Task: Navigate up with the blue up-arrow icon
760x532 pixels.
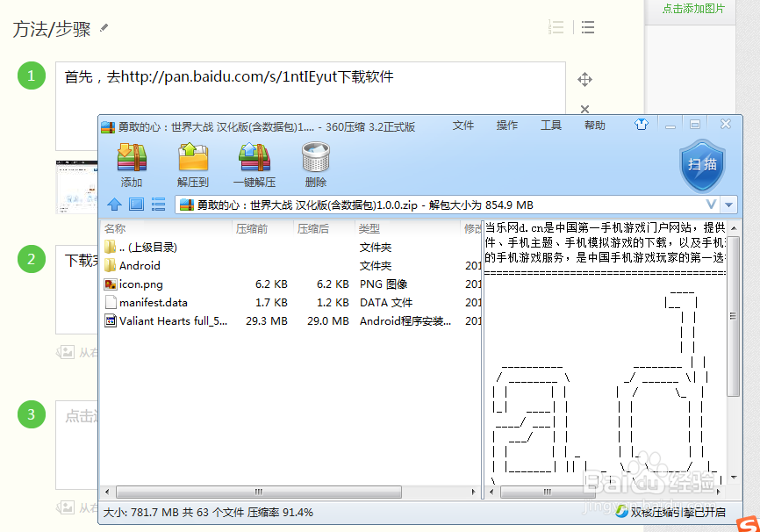Action: click(x=115, y=204)
